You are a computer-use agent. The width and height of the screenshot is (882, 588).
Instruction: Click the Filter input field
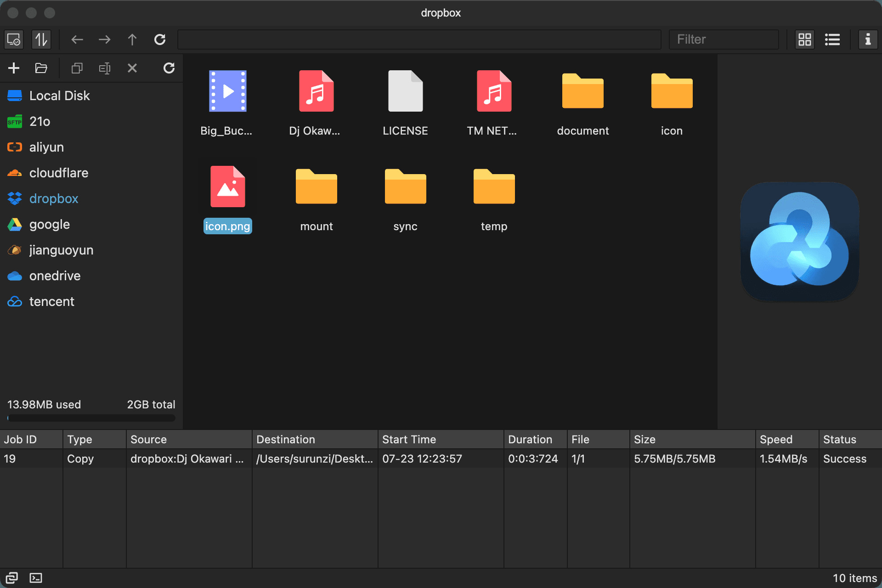coord(724,40)
